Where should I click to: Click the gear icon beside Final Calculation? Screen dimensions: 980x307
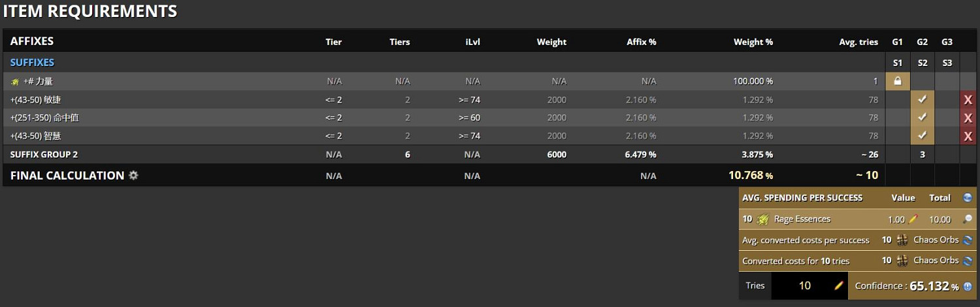coord(133,176)
